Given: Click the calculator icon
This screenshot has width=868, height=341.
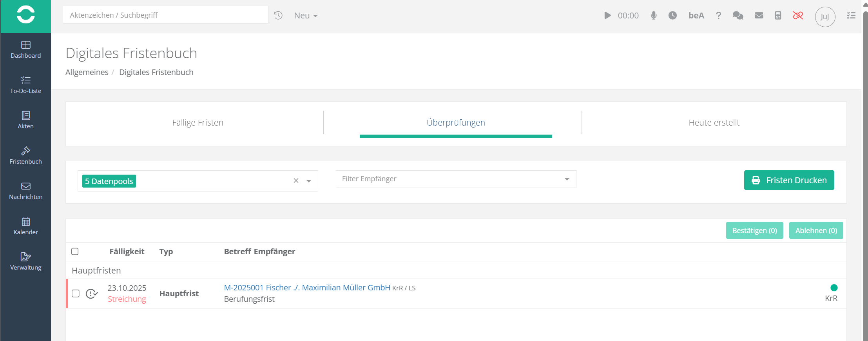Looking at the screenshot, I should click(x=778, y=15).
